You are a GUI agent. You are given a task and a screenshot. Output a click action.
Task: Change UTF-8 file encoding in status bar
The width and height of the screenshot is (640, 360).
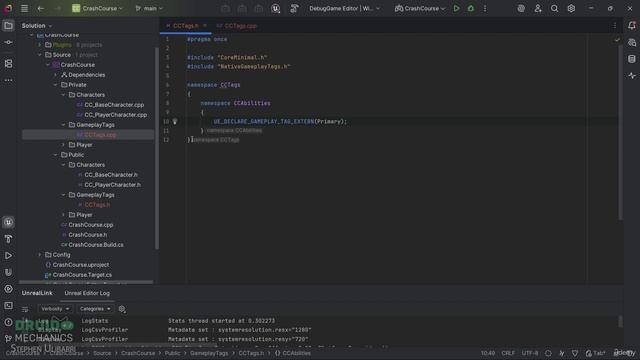530,353
